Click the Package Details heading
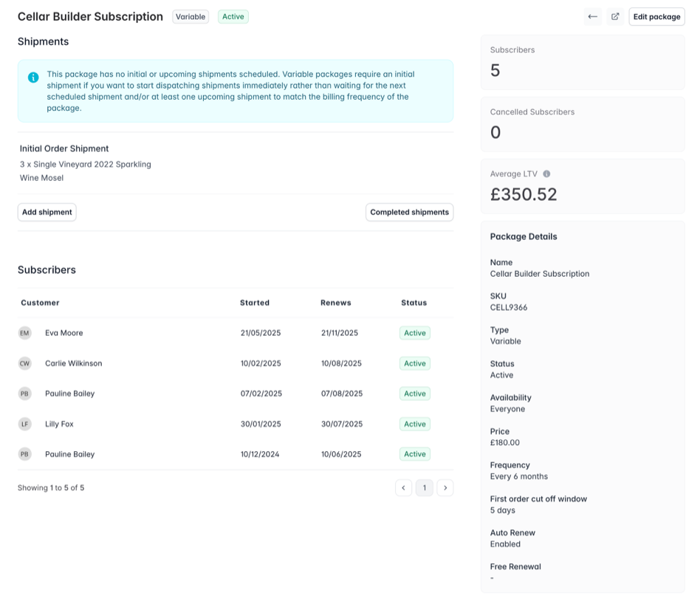The height and width of the screenshot is (601, 700). (524, 237)
